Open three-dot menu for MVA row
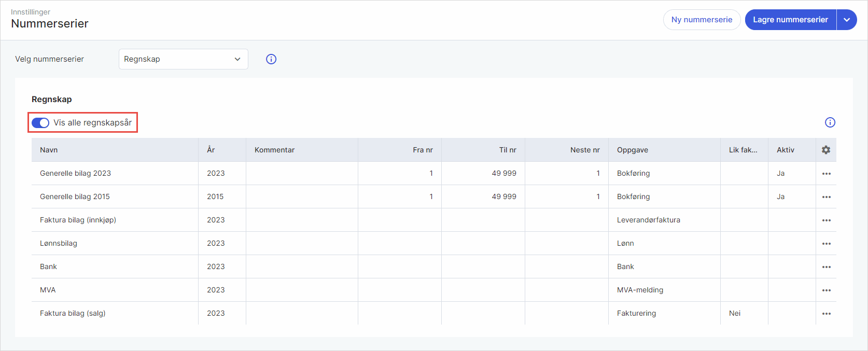868x351 pixels. (827, 290)
